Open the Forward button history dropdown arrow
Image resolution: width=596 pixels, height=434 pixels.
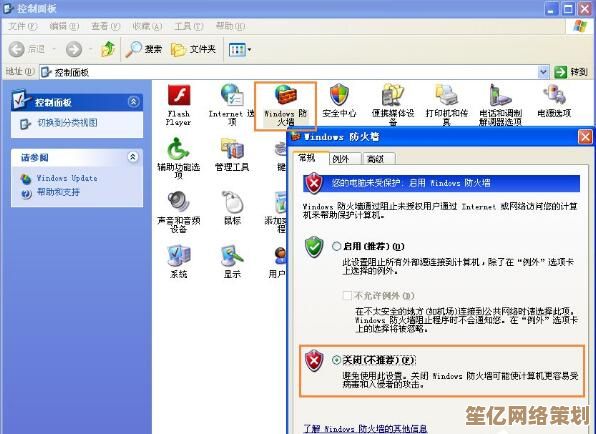click(x=90, y=49)
